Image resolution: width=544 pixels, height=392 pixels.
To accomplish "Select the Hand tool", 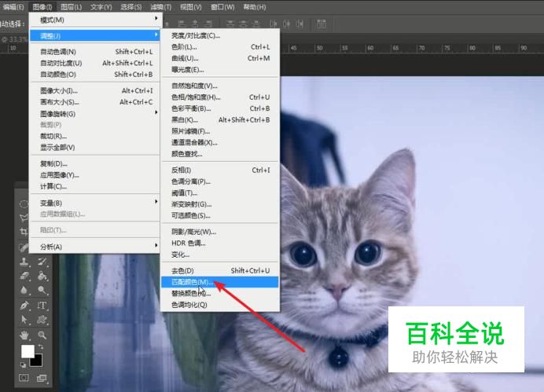I will tap(24, 335).
